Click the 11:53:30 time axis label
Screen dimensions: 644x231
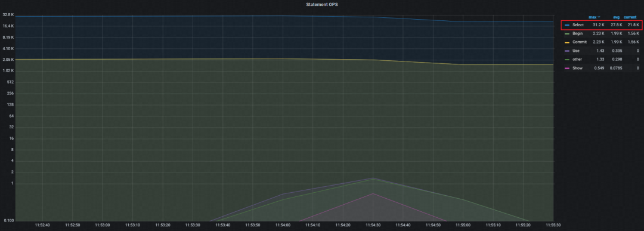pyautogui.click(x=193, y=225)
